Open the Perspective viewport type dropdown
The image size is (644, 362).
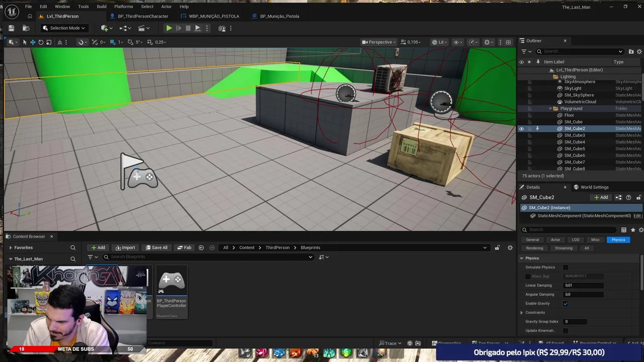point(379,42)
